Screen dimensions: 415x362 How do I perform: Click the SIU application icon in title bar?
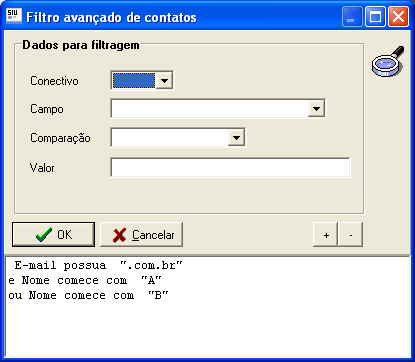(14, 16)
